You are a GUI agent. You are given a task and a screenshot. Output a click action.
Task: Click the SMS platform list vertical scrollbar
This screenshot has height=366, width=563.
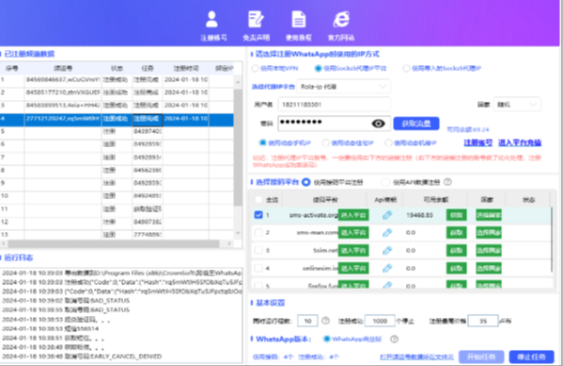tap(552, 241)
